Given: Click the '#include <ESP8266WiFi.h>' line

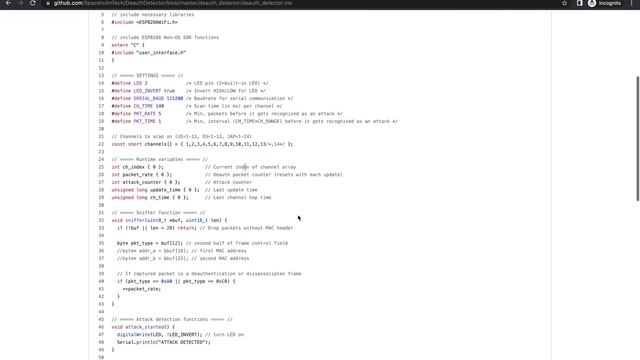Looking at the screenshot, I should coord(144,22).
